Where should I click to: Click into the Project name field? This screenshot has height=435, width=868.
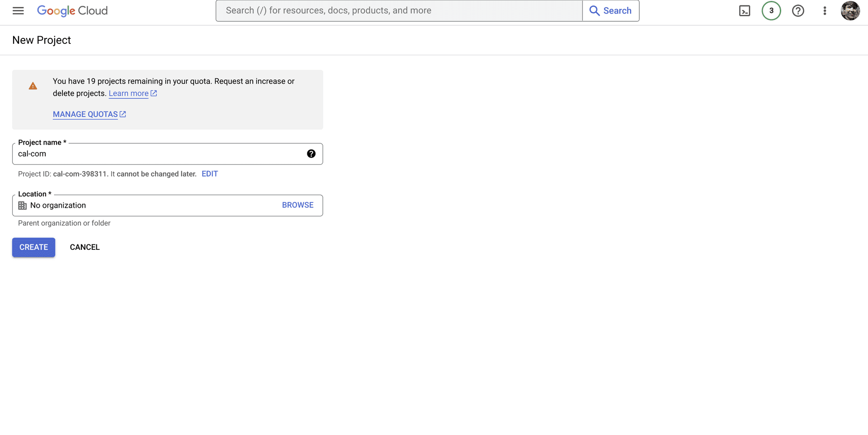158,154
